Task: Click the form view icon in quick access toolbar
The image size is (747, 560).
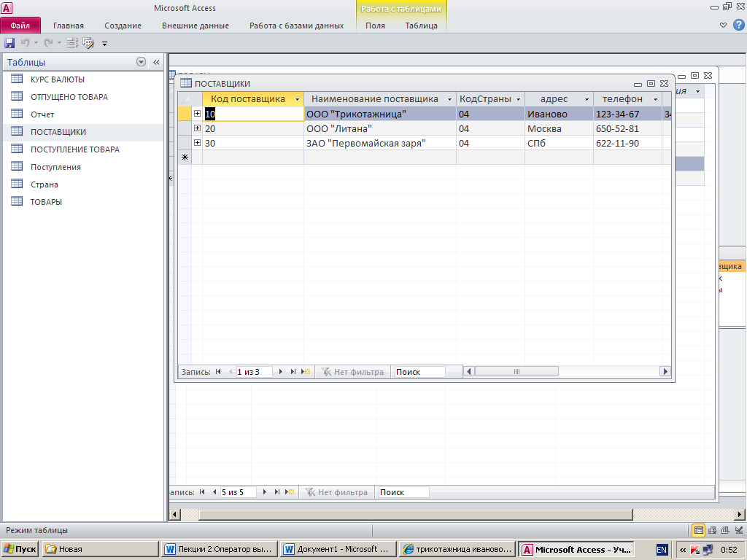Action: 72,43
